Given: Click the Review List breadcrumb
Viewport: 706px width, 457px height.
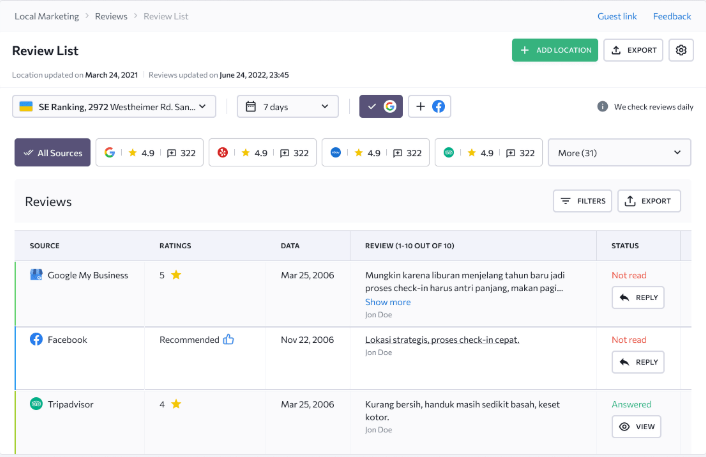Looking at the screenshot, I should (x=166, y=16).
